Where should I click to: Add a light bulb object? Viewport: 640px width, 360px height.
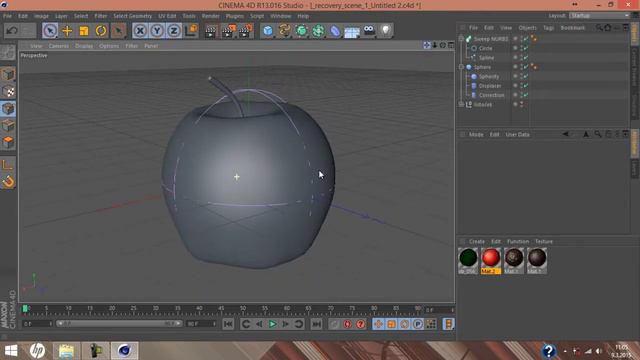tap(386, 31)
